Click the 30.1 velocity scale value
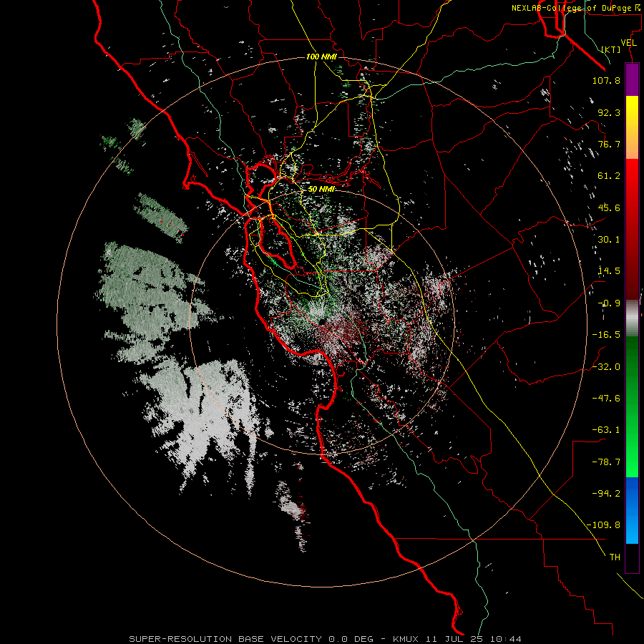The height and width of the screenshot is (644, 644). (609, 240)
